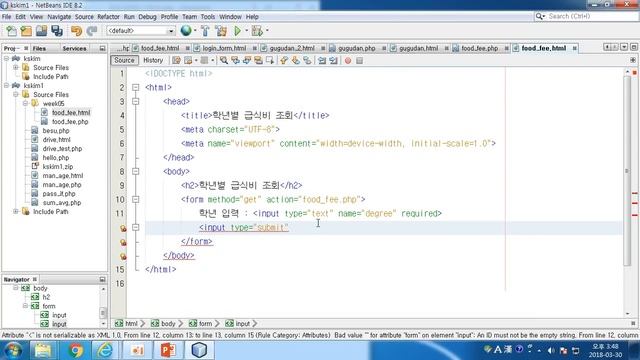Click error marker icon beside </body> line
The image size is (640, 360).
[123, 256]
